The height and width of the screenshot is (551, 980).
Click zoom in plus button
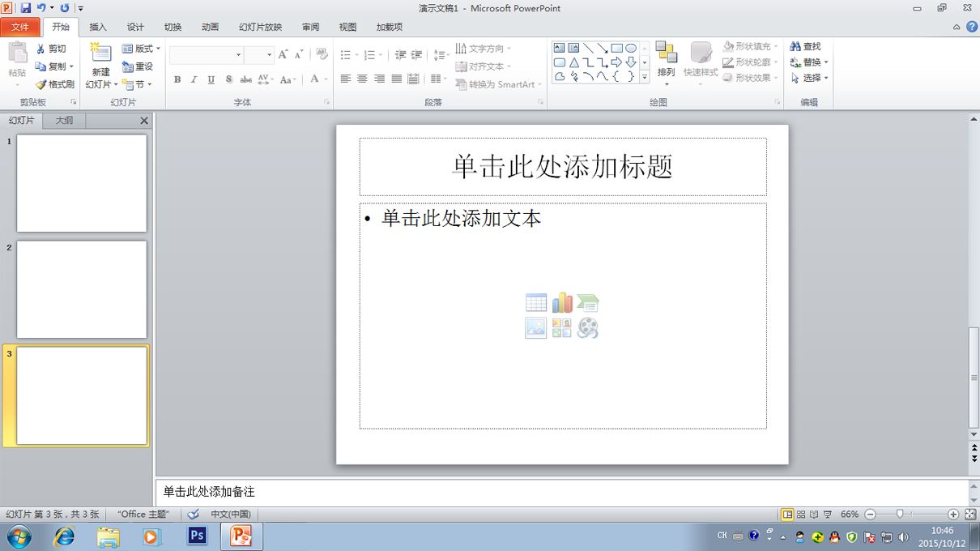point(953,515)
